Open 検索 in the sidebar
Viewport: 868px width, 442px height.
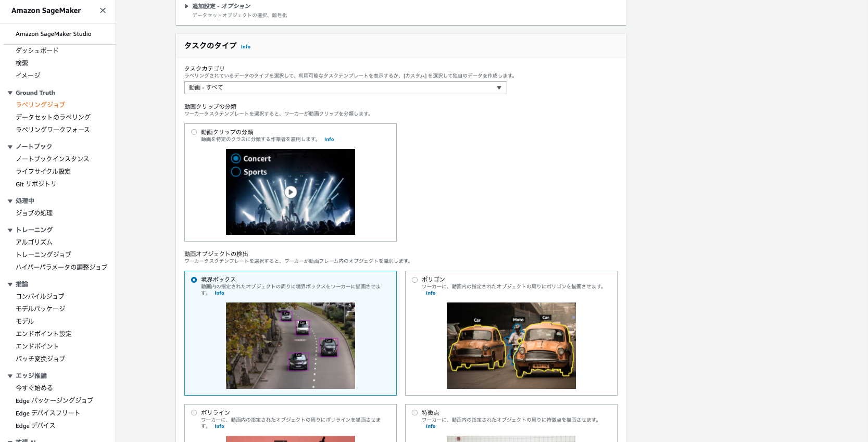coord(22,63)
